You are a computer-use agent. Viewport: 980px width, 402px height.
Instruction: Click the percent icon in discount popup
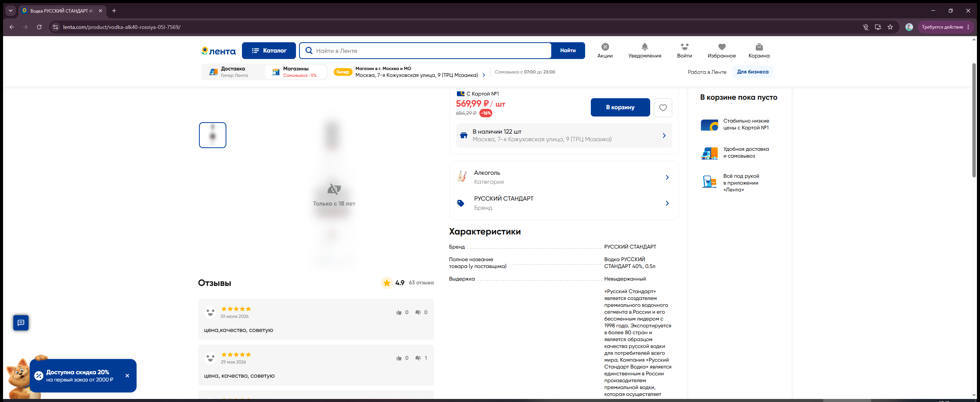tap(39, 376)
